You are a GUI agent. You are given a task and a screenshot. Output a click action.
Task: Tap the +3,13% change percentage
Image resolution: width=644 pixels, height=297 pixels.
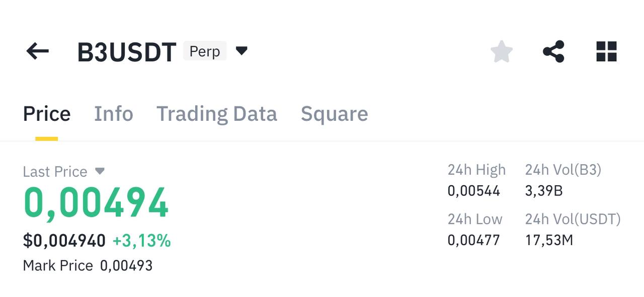coord(142,241)
